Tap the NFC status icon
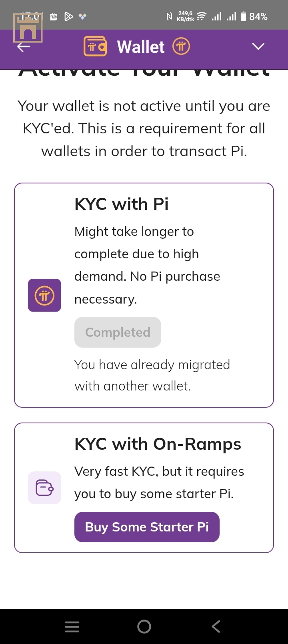 tap(169, 16)
